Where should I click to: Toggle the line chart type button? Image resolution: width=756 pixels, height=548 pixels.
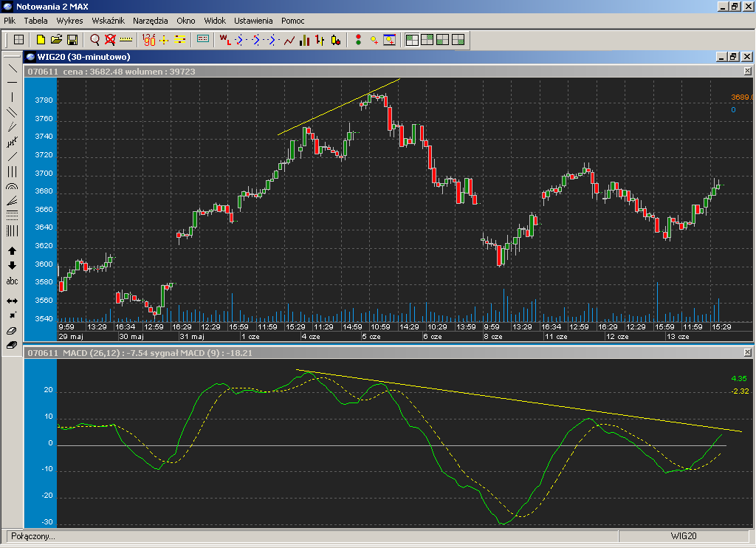click(x=289, y=40)
